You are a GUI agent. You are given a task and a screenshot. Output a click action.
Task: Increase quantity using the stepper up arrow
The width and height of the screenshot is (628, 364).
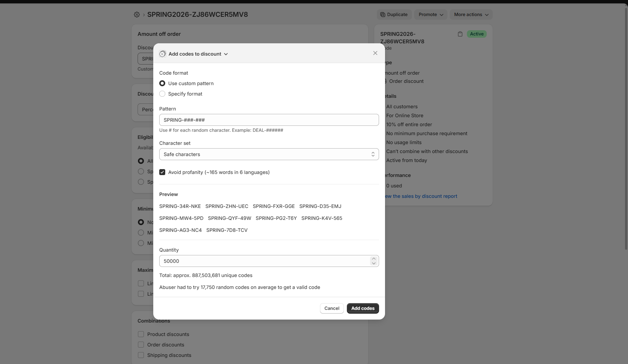(x=373, y=258)
